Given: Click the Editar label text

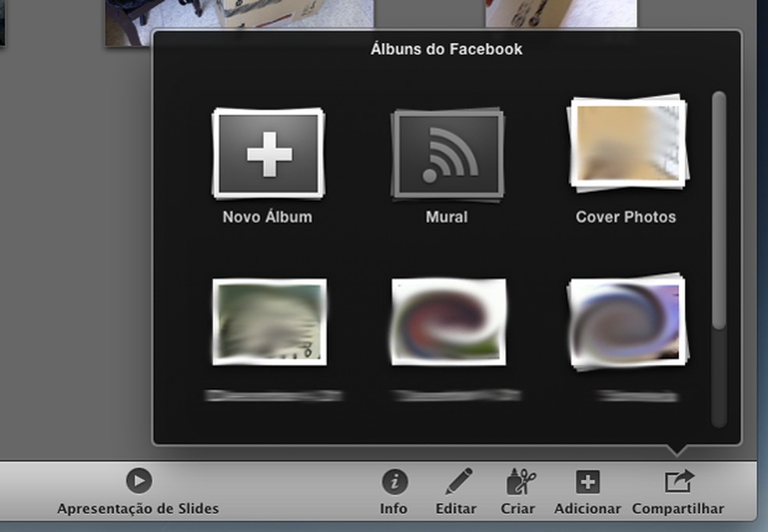Looking at the screenshot, I should click(456, 509).
